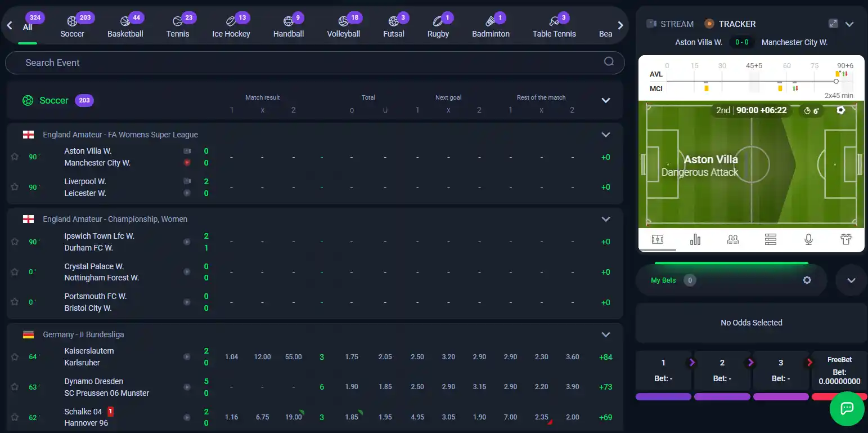Select Table Tennis sport tab
The width and height of the screenshot is (868, 433).
pyautogui.click(x=554, y=27)
